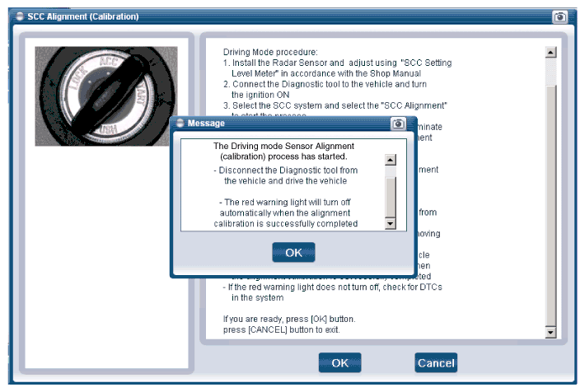
Task: Click the ignition key switch image
Action: point(105,96)
